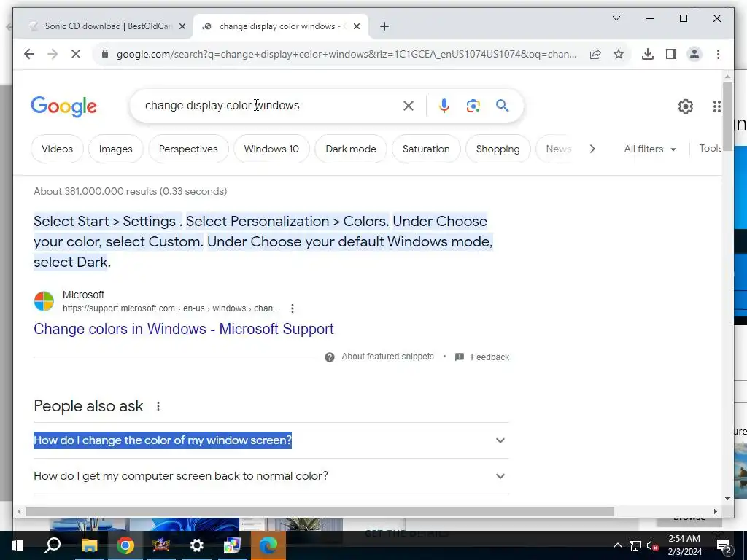Click the Chrome address bar URL
747x560 pixels.
coord(347,54)
